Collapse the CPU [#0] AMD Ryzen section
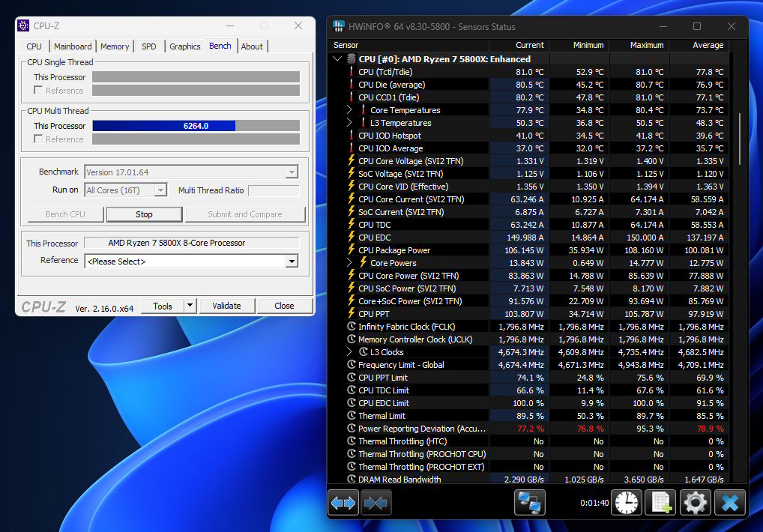The width and height of the screenshot is (763, 532). pos(337,58)
